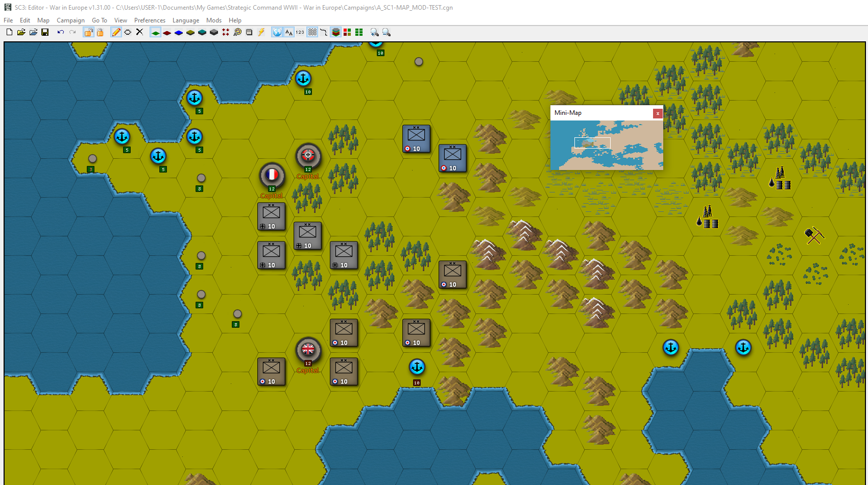The image size is (868, 485).
Task: Select the town circle labeled 3
Action: [x=92, y=159]
